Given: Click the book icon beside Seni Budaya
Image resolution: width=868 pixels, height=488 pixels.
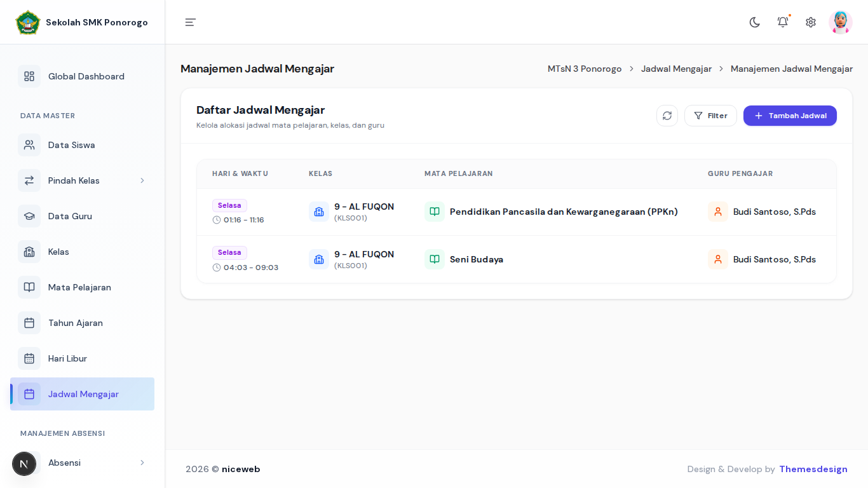Looking at the screenshot, I should point(435,259).
